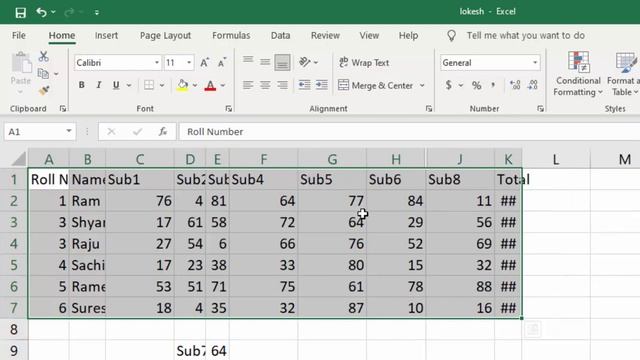Click Decrease Font Size icon
640x360 pixels.
tap(222, 62)
